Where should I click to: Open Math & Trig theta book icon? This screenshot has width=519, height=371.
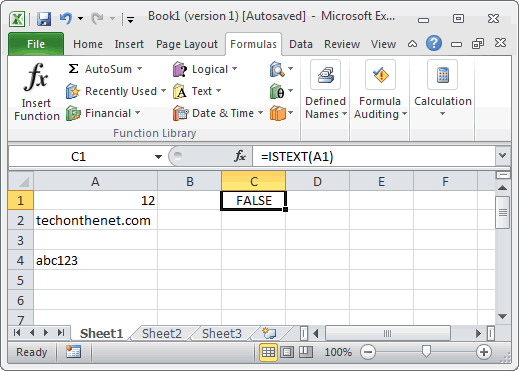pos(277,91)
